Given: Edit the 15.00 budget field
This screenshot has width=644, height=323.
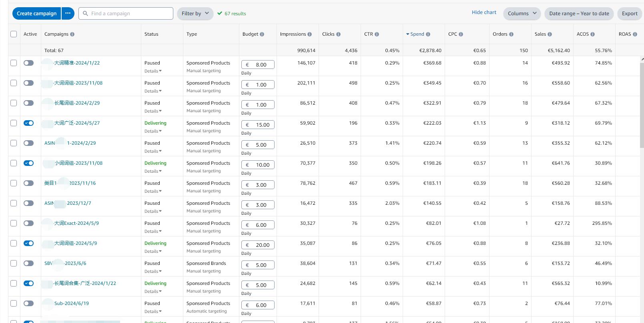Looking at the screenshot, I should pyautogui.click(x=258, y=125).
